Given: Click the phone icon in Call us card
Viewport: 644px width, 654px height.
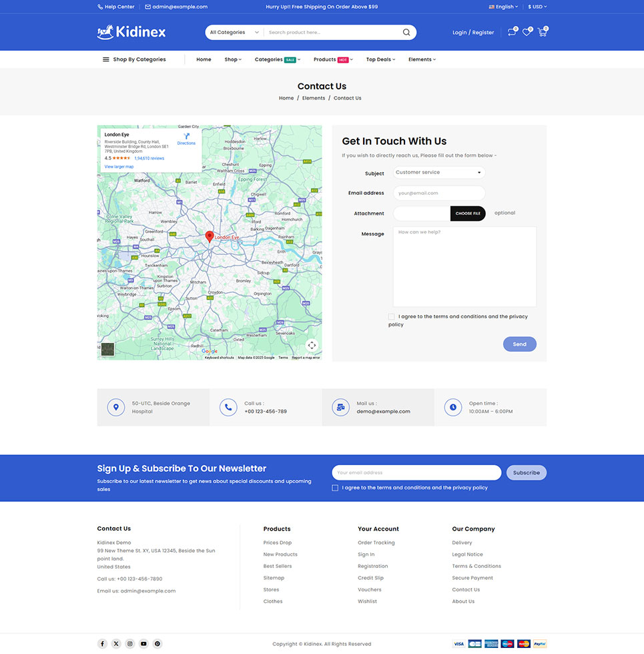Looking at the screenshot, I should [x=228, y=407].
